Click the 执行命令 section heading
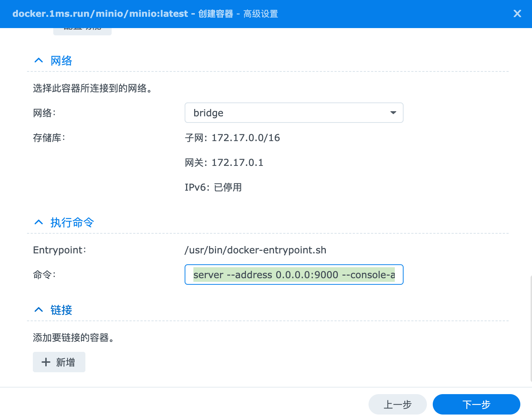This screenshot has width=532, height=420. [72, 222]
